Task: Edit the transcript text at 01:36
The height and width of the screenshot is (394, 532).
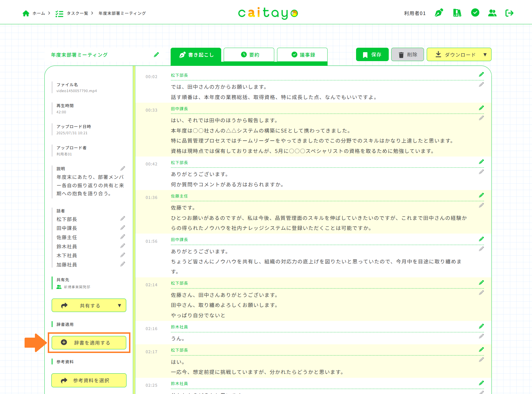Action: [x=481, y=205]
